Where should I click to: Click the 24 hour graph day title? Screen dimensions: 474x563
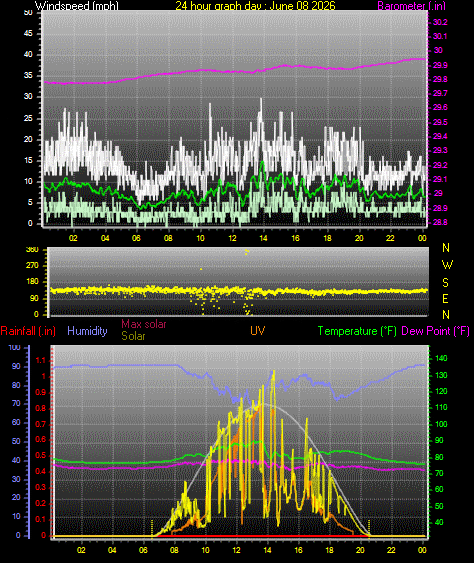255,5
